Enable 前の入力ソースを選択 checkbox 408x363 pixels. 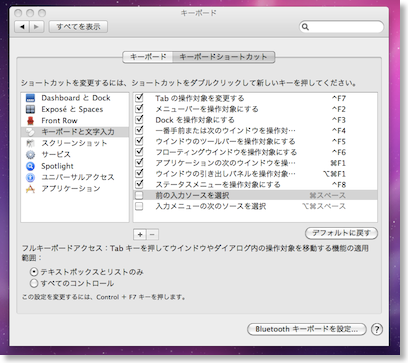click(x=139, y=195)
